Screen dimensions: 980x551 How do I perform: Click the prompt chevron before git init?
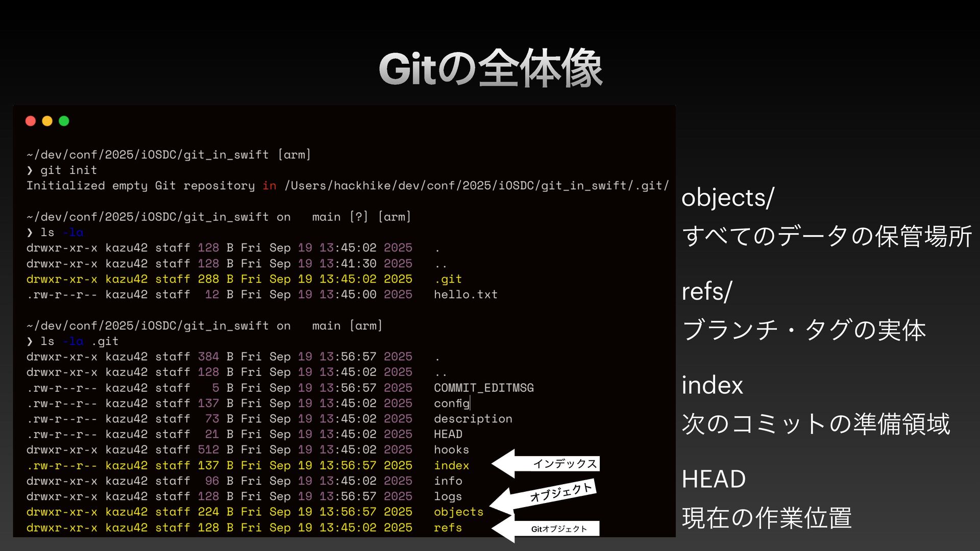click(30, 170)
